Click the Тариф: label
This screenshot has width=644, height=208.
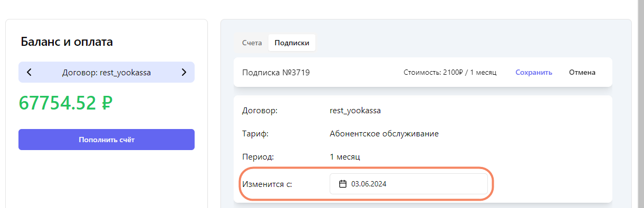click(255, 134)
